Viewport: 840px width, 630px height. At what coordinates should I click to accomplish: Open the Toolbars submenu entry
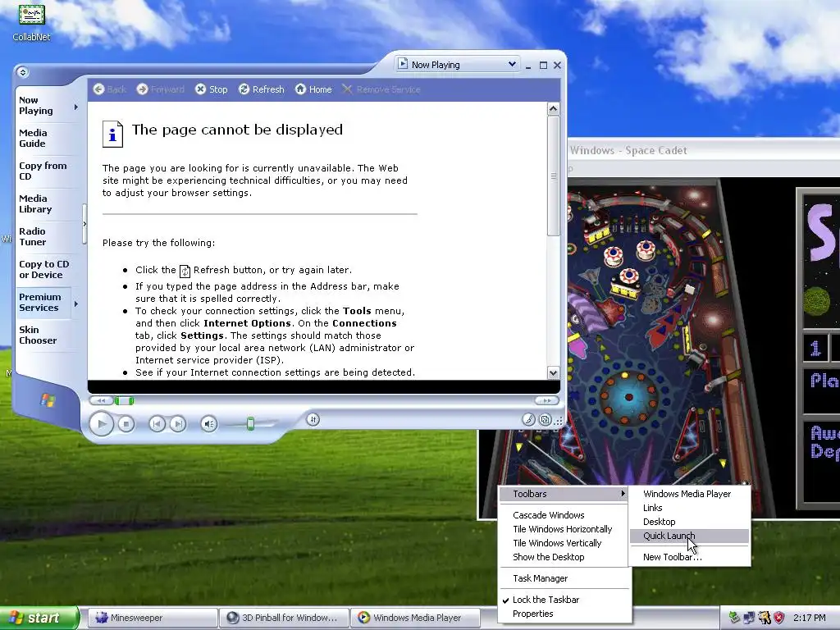point(564,494)
